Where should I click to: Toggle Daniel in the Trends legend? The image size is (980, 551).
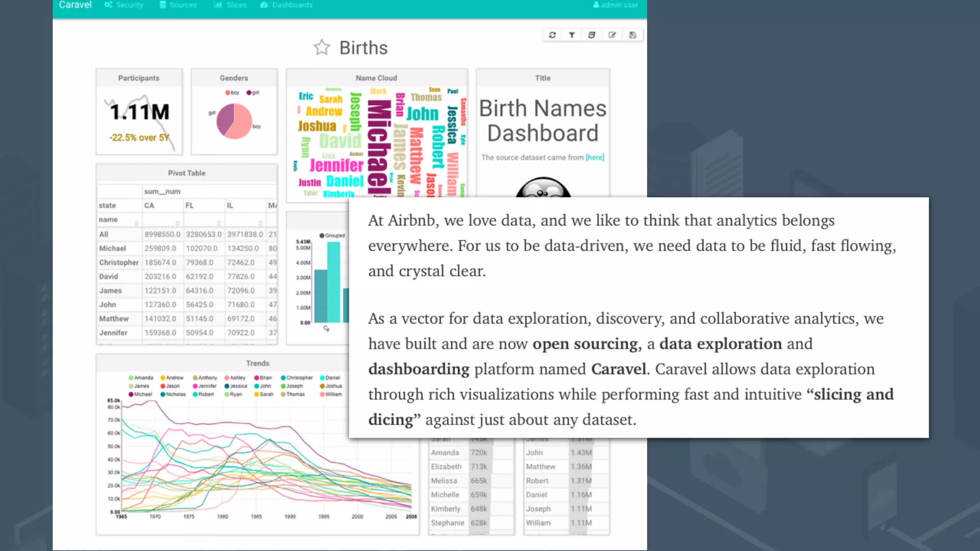[x=330, y=378]
